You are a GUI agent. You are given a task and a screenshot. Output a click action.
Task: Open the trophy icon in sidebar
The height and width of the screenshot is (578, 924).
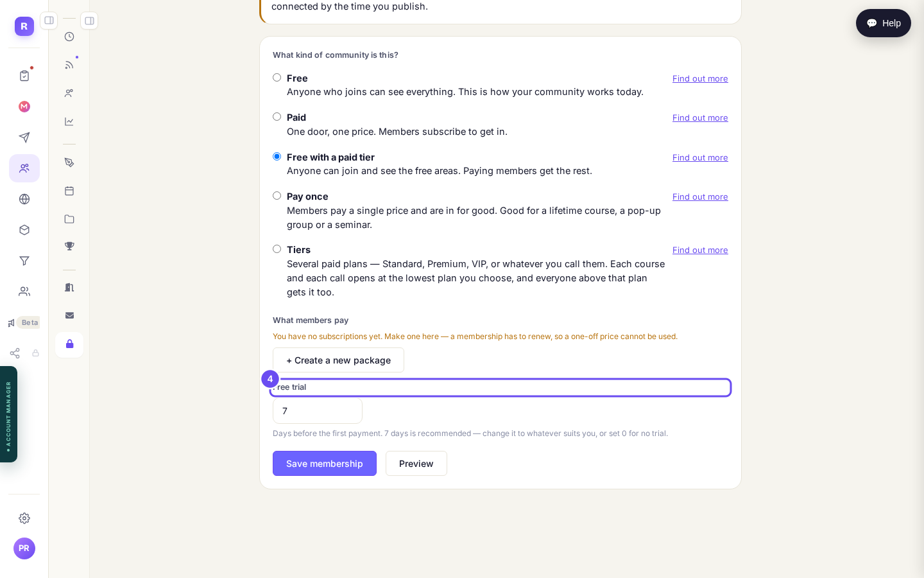pyautogui.click(x=69, y=247)
